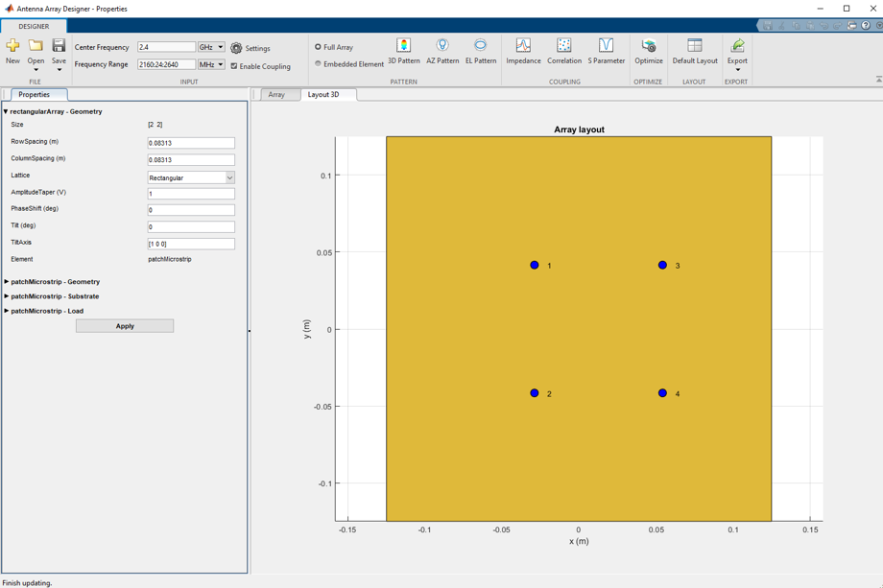Show the S Parameter plot
883x588 pixels.
point(606,51)
